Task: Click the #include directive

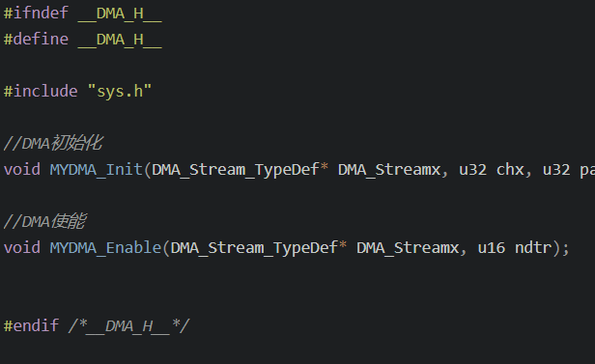Action: click(41, 92)
